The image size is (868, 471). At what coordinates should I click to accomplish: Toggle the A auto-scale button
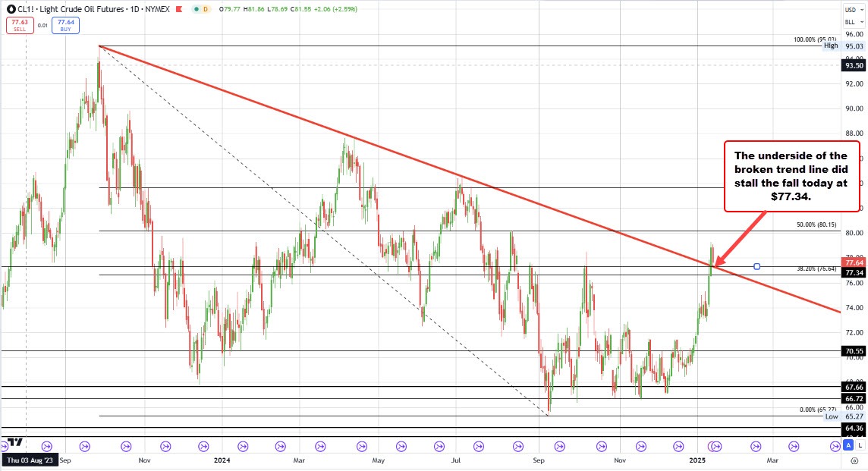pos(848,445)
